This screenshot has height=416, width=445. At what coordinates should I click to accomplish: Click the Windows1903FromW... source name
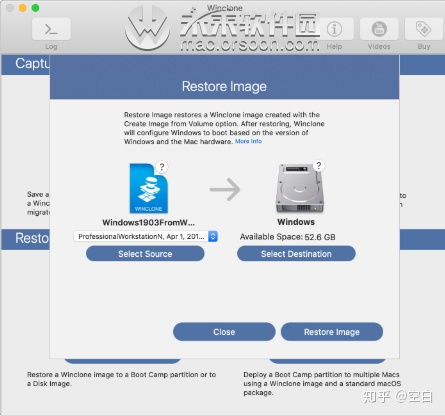tap(148, 222)
